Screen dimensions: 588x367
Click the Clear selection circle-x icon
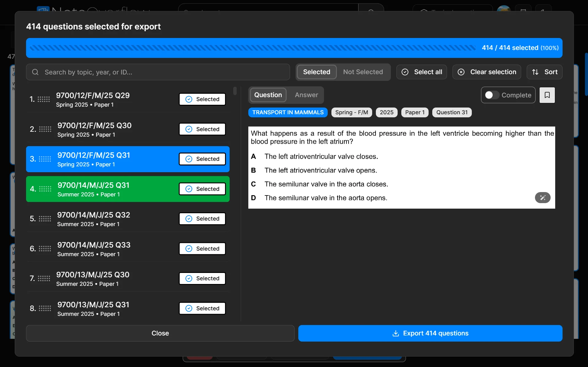[461, 72]
